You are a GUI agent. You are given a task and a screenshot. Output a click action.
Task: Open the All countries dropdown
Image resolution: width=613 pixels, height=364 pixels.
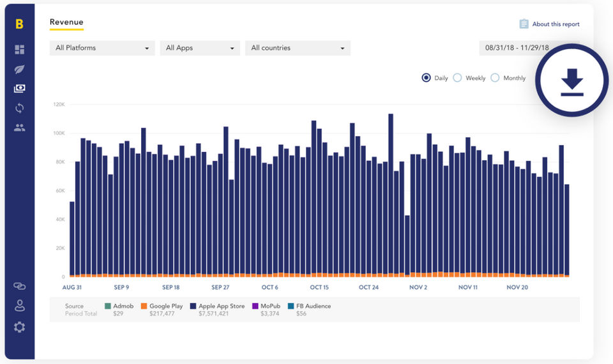[298, 48]
